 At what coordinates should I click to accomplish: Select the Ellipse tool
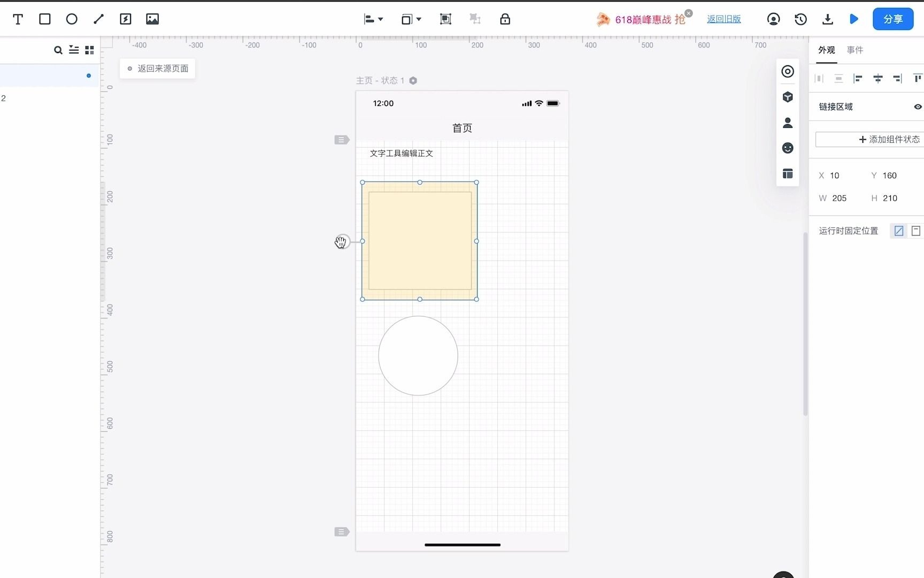tap(72, 19)
